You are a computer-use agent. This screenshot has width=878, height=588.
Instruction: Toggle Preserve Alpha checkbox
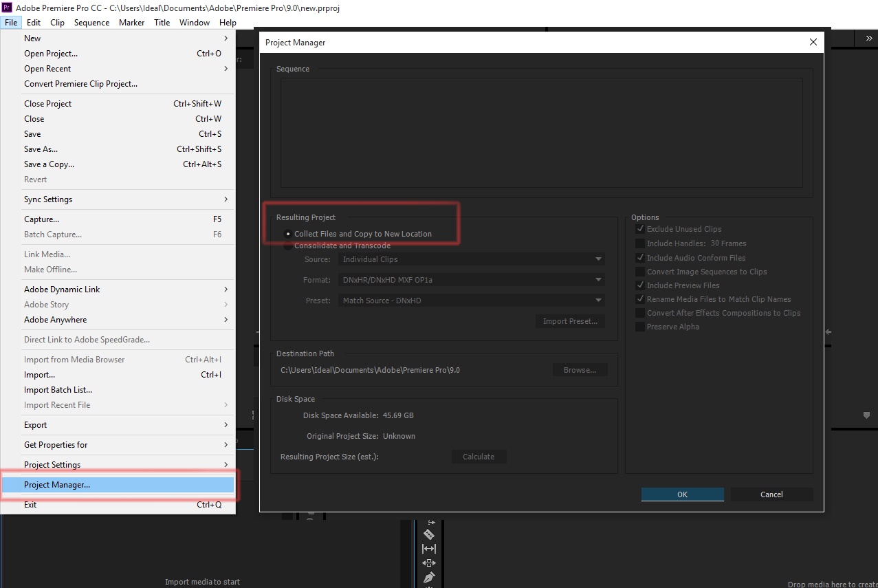[640, 327]
